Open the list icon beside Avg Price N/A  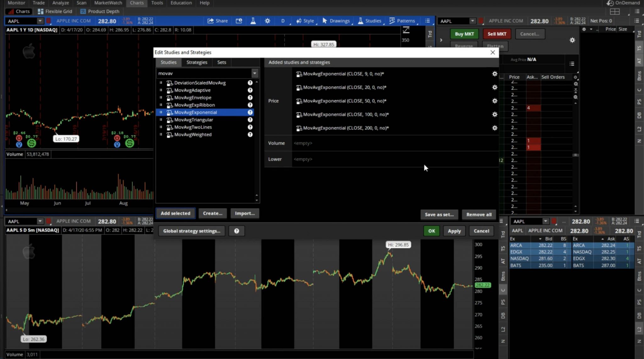(x=572, y=64)
